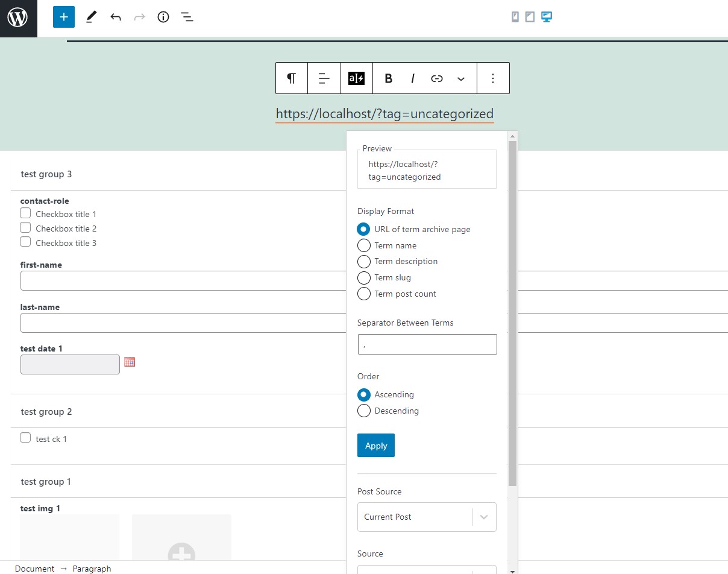Click the WordPress logo icon

click(x=18, y=18)
